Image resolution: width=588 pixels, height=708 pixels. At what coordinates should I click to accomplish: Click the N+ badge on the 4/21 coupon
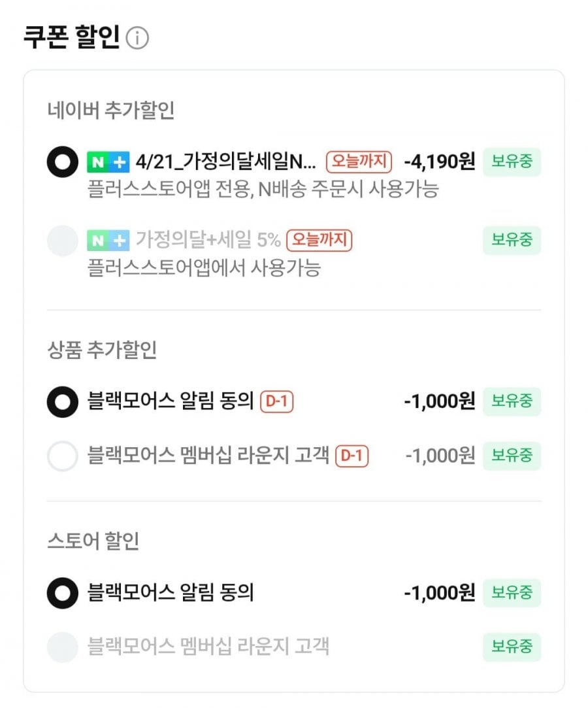point(108,161)
